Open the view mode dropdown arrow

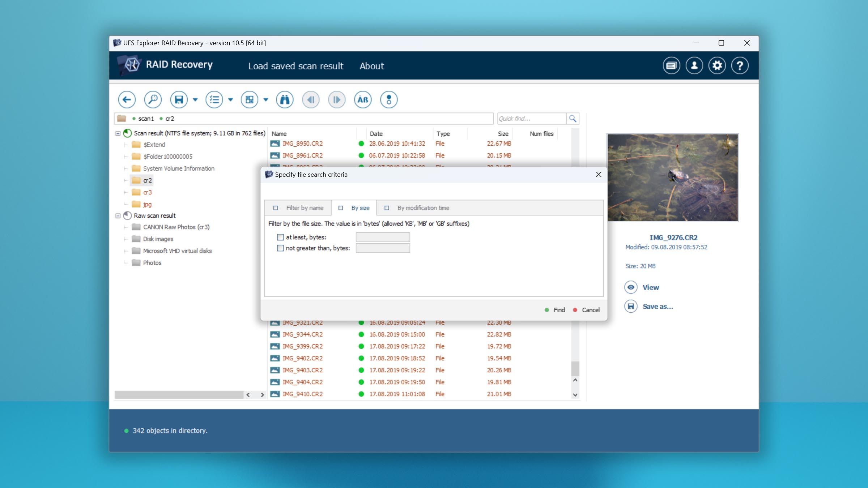click(x=266, y=100)
